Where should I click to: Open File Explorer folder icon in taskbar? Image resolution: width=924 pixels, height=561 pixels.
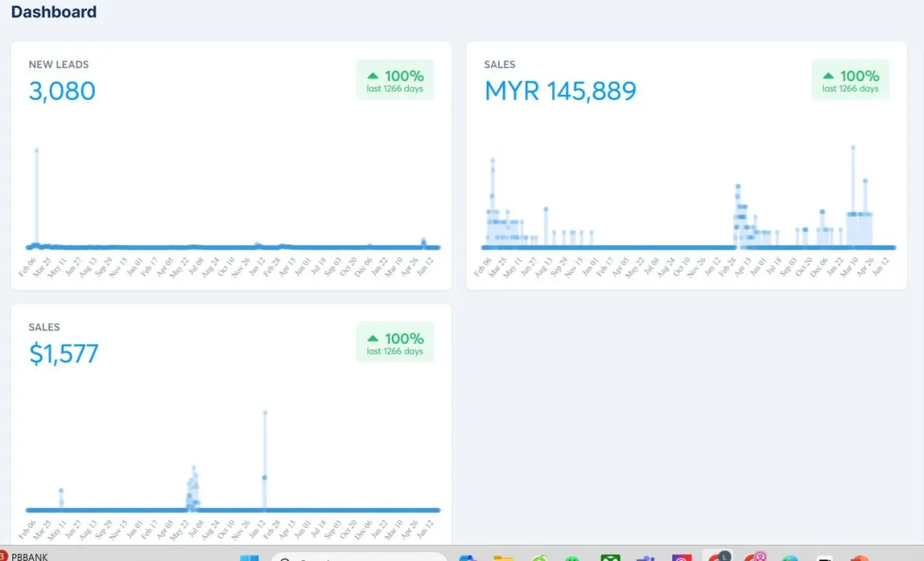pos(503,557)
